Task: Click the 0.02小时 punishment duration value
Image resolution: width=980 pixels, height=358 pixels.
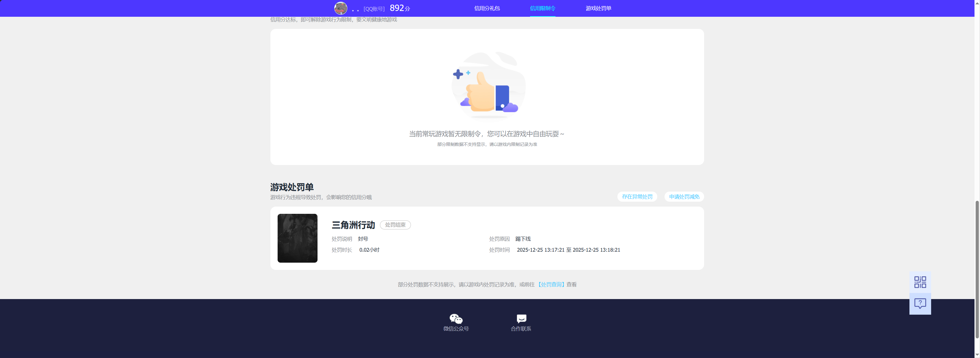Action: (x=369, y=250)
